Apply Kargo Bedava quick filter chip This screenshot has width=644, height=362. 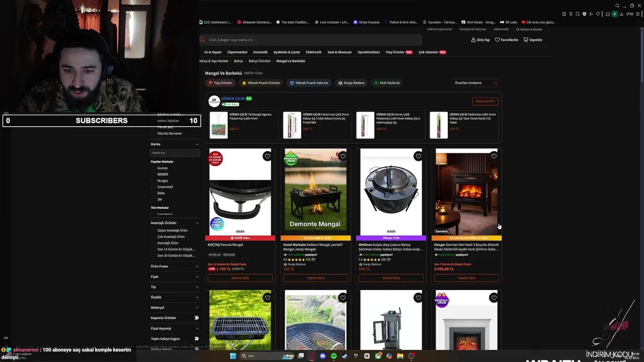[x=351, y=83]
